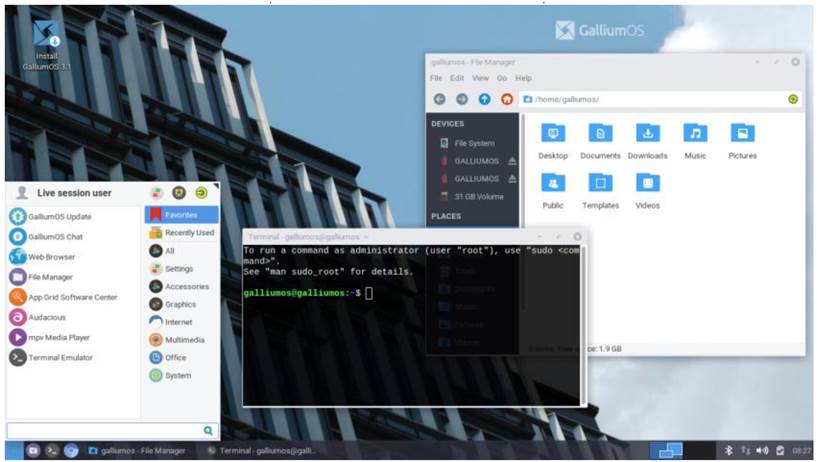Open Bluetooth tray icon
This screenshot has height=462, width=818.
point(729,451)
